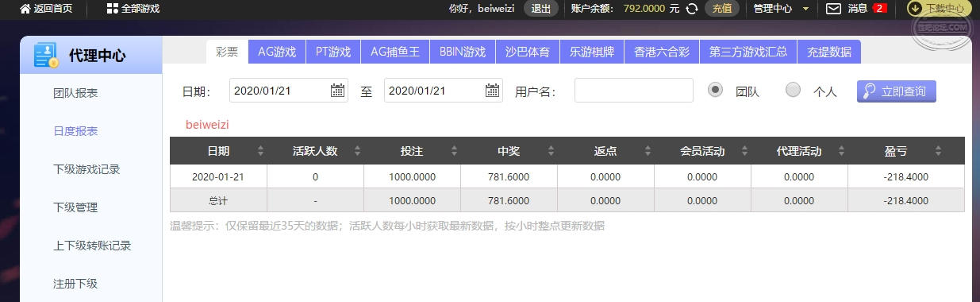Click the 立即查询 search button
Screen dimensions: 980x302
tap(897, 91)
